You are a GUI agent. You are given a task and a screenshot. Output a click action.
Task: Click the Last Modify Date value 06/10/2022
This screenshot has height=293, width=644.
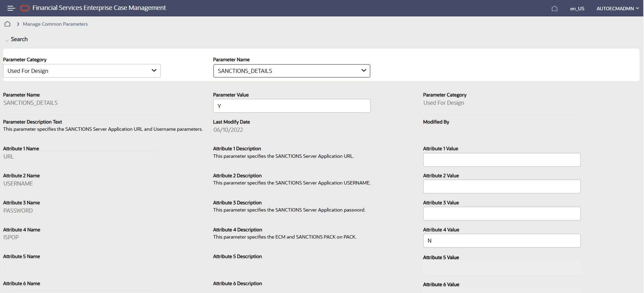click(228, 130)
